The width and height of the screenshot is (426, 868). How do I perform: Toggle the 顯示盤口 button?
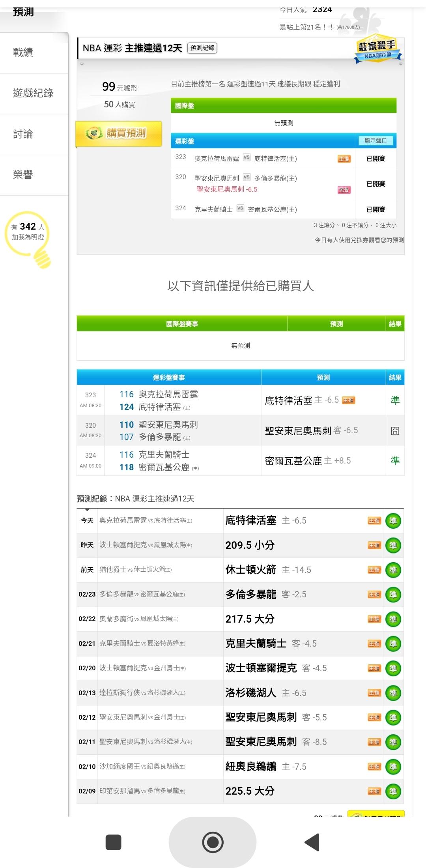(376, 140)
